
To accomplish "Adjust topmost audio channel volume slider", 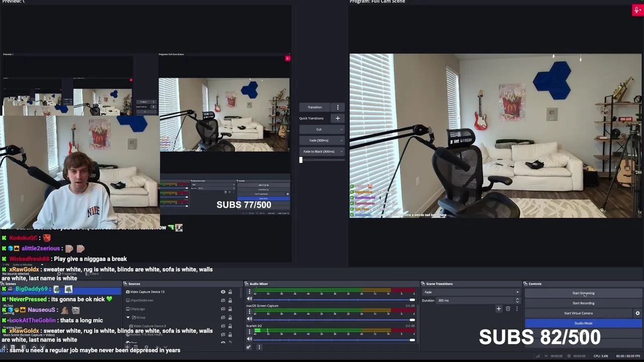I will [334, 299].
